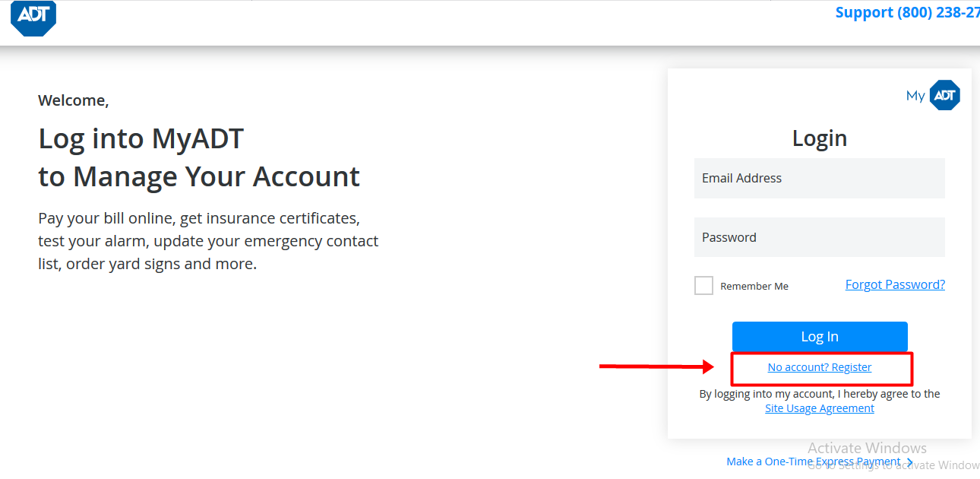Click the Pay your bill online paragraph
This screenshot has width=980, height=479.
coord(208,241)
